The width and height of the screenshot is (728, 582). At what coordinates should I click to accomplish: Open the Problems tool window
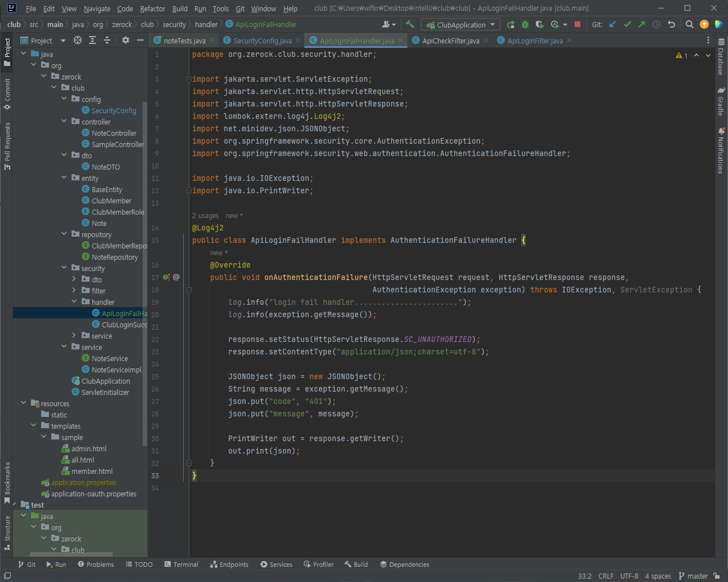point(96,564)
